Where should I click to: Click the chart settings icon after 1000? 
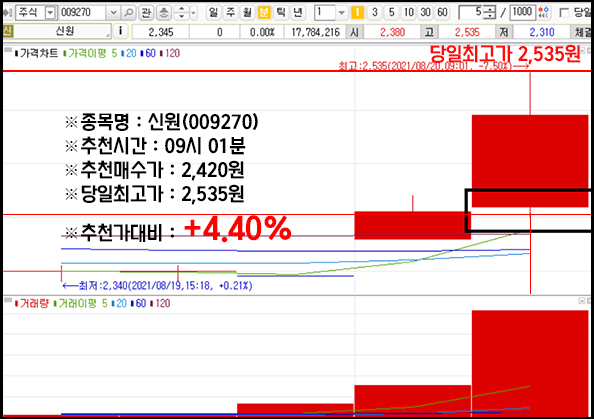point(544,13)
